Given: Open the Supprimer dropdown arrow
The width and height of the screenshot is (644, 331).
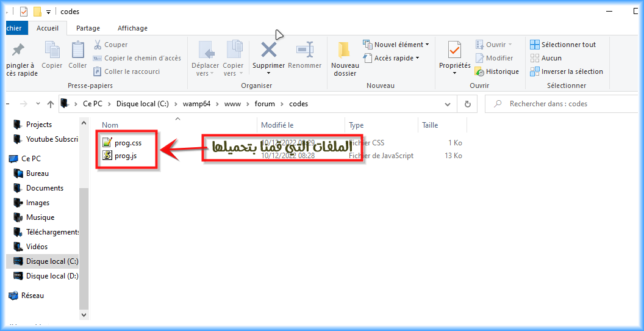Looking at the screenshot, I should click(268, 74).
